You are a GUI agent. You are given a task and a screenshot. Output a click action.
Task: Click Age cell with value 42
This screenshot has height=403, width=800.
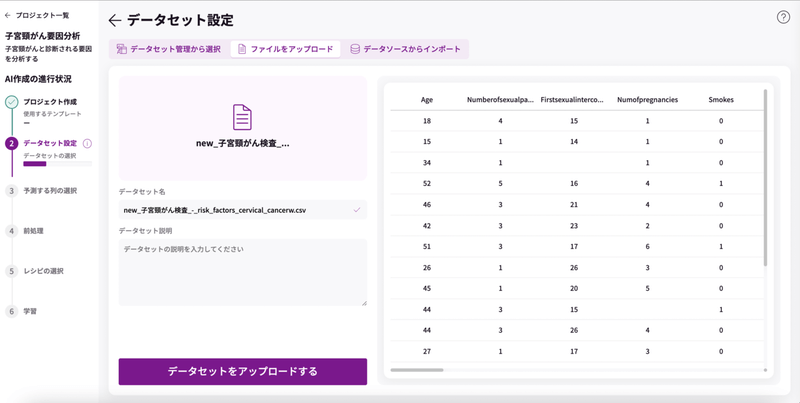pyautogui.click(x=427, y=225)
